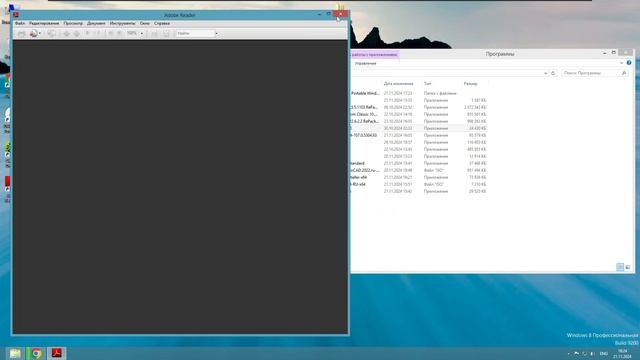
Task: Open the taskbar clock and date
Action: (x=622, y=353)
